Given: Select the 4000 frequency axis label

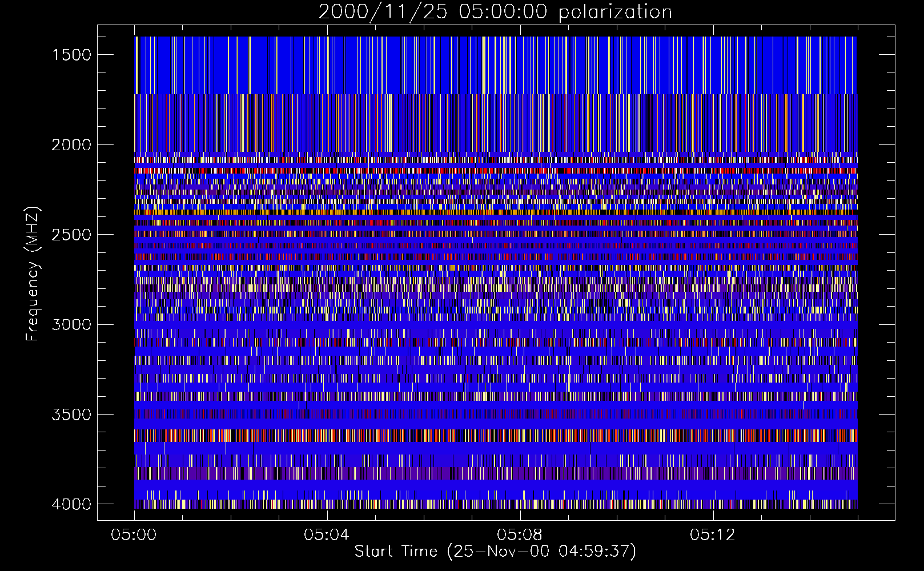Looking at the screenshot, I should click(71, 504).
